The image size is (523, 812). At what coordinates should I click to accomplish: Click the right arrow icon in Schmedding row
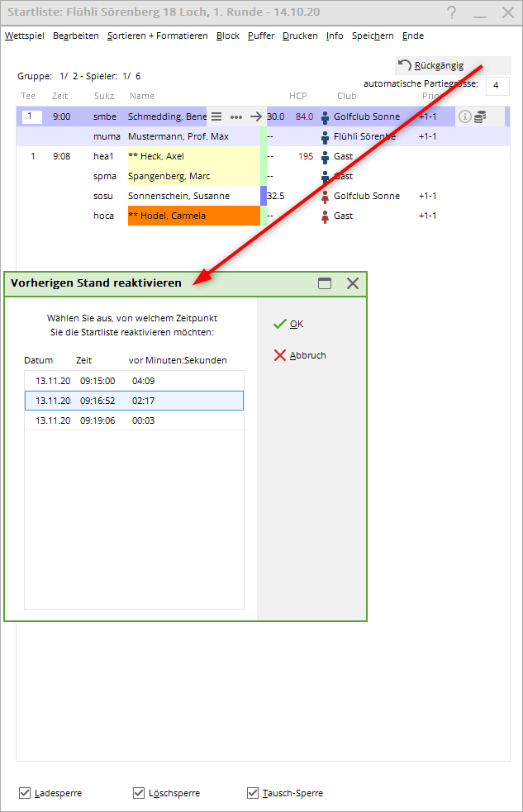[256, 116]
